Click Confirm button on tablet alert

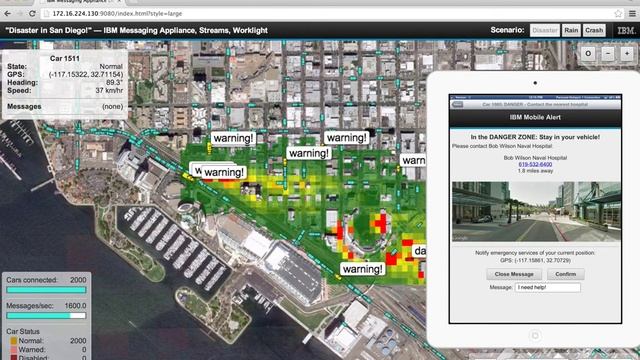(x=565, y=274)
